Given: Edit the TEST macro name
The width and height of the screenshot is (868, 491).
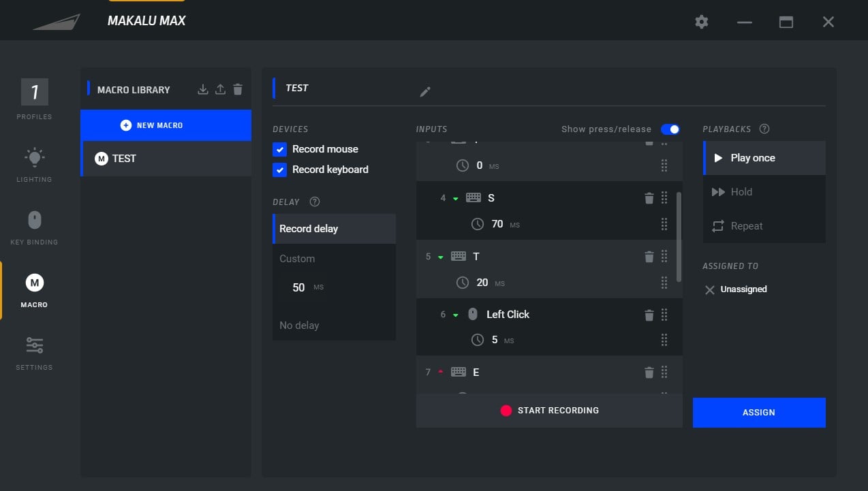Looking at the screenshot, I should coord(425,91).
